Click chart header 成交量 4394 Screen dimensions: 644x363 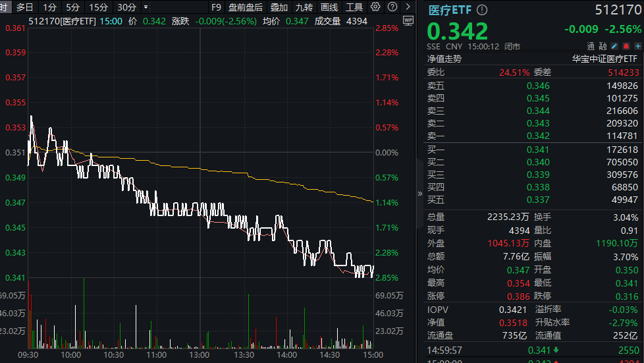341,21
